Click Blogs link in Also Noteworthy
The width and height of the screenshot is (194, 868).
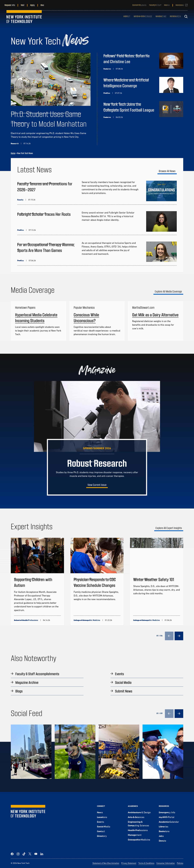pyautogui.click(x=19, y=691)
